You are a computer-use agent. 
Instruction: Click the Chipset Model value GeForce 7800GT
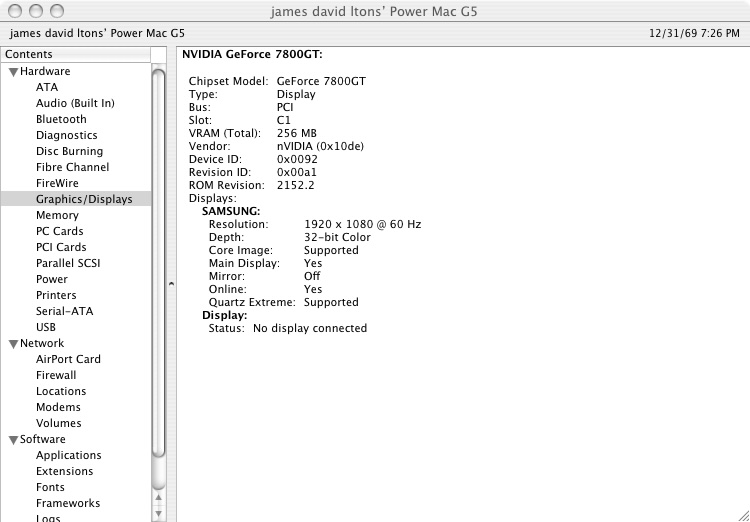tap(321, 81)
